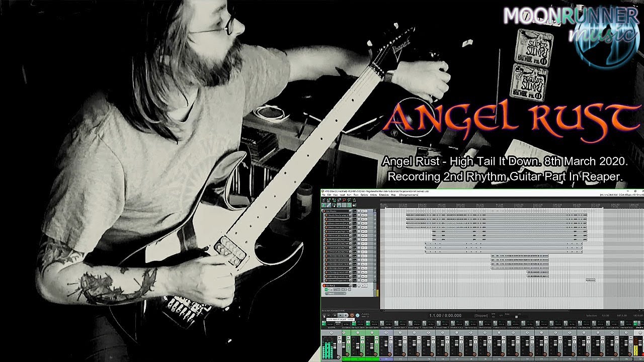Click the Open Project toolbar icon
The height and width of the screenshot is (362, 644).
(x=329, y=200)
